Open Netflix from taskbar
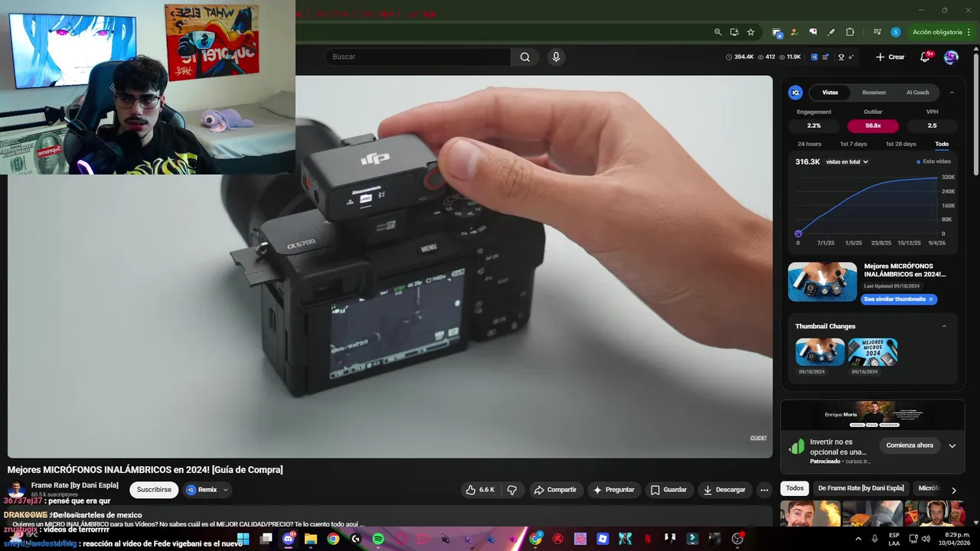This screenshot has width=980, height=551. (648, 539)
